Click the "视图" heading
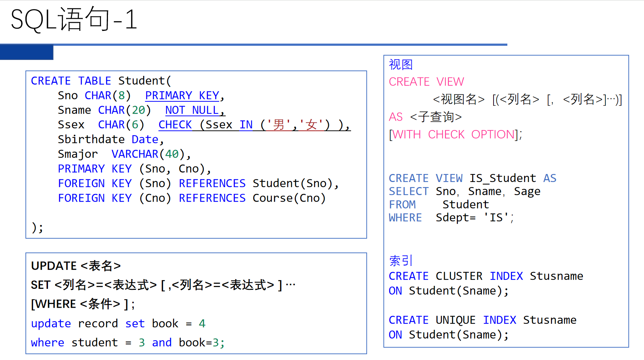 click(401, 65)
